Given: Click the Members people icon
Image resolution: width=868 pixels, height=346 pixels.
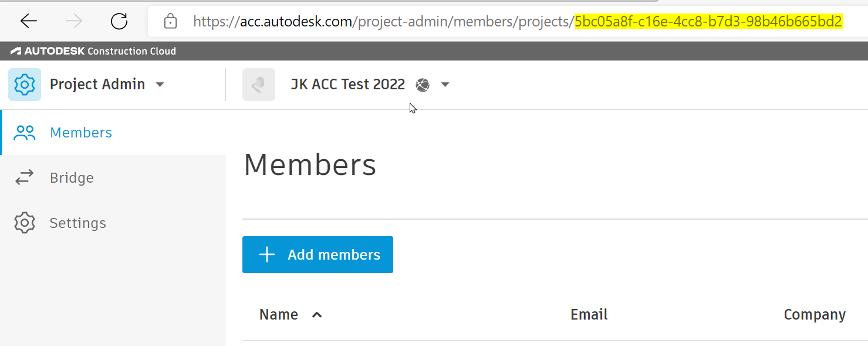Looking at the screenshot, I should pos(25,133).
